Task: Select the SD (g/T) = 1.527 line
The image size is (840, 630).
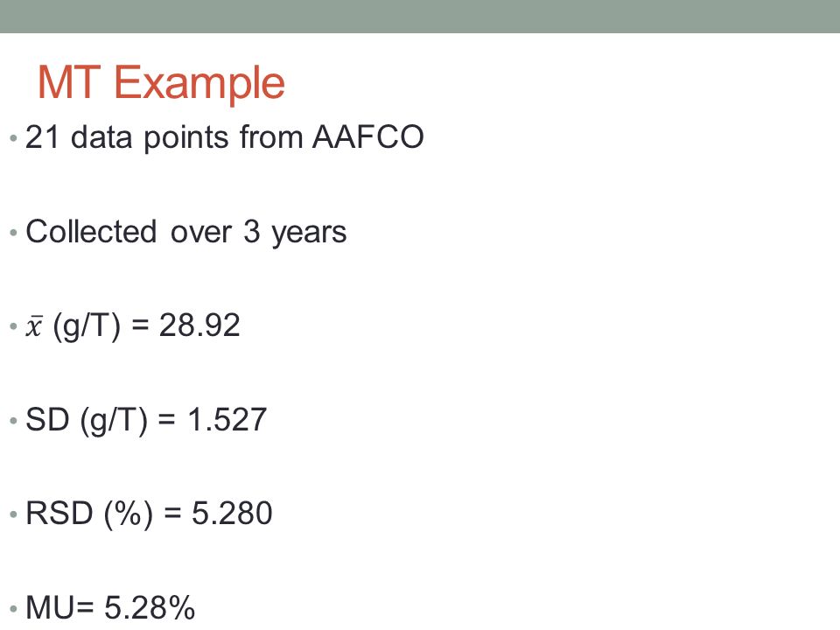Action: [146, 419]
